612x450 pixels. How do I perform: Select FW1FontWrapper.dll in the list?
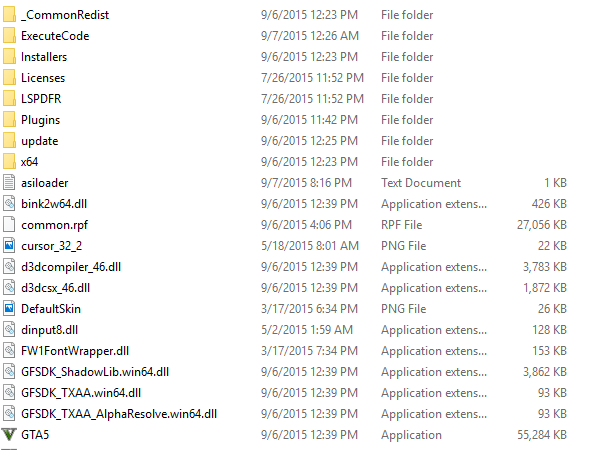[x=75, y=350]
